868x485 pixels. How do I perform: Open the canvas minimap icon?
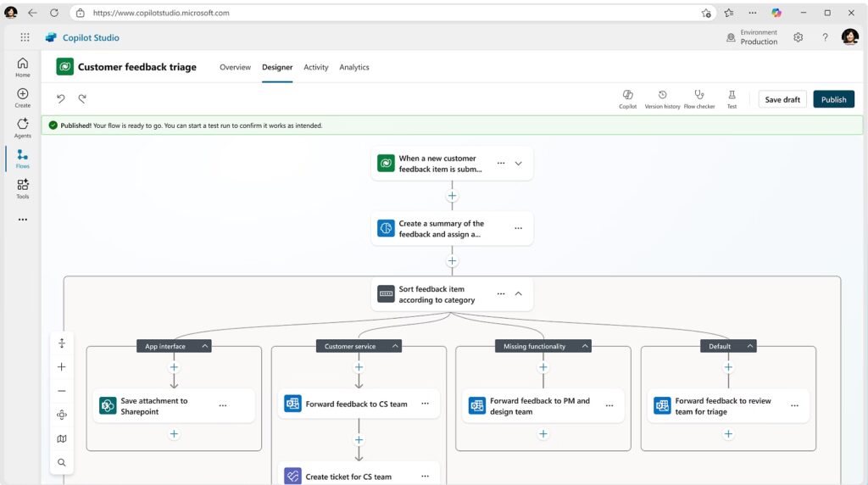(x=62, y=438)
